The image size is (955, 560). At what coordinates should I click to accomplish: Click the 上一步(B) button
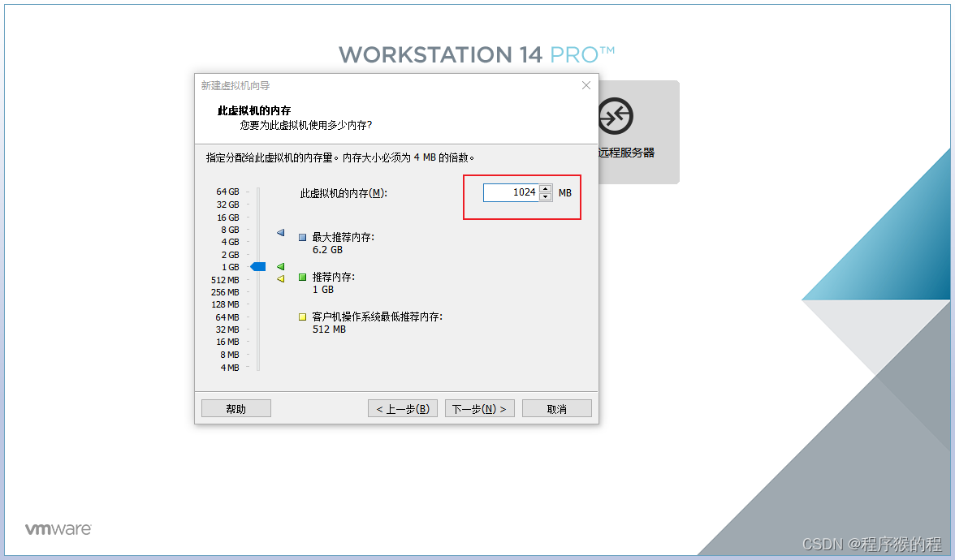(x=402, y=408)
